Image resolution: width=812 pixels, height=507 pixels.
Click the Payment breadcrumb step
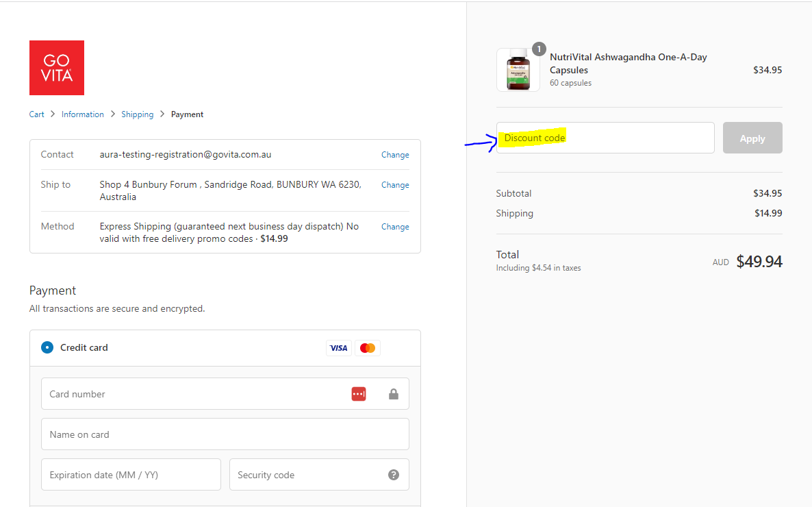tap(187, 114)
